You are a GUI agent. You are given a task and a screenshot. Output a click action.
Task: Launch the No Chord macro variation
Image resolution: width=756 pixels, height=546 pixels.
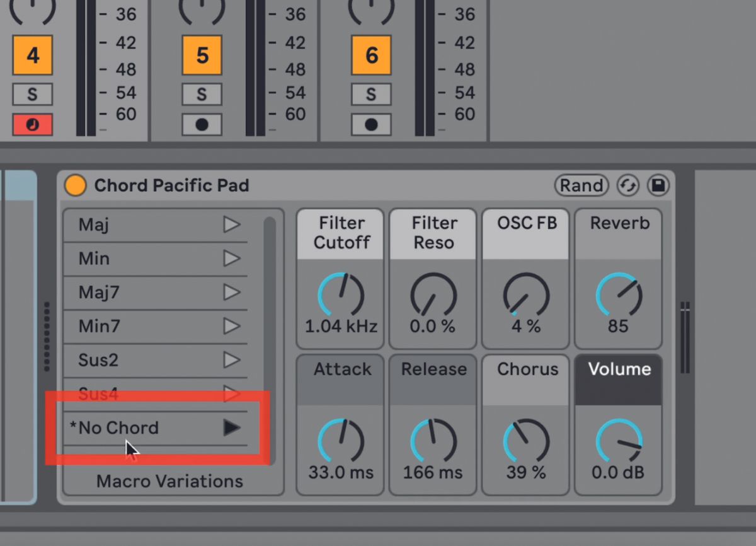(232, 427)
